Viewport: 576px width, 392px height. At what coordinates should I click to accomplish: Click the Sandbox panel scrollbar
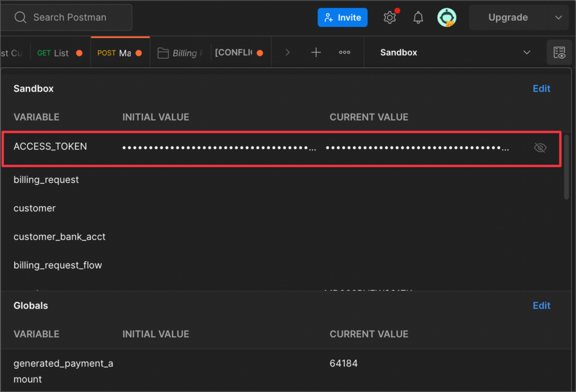point(566,168)
